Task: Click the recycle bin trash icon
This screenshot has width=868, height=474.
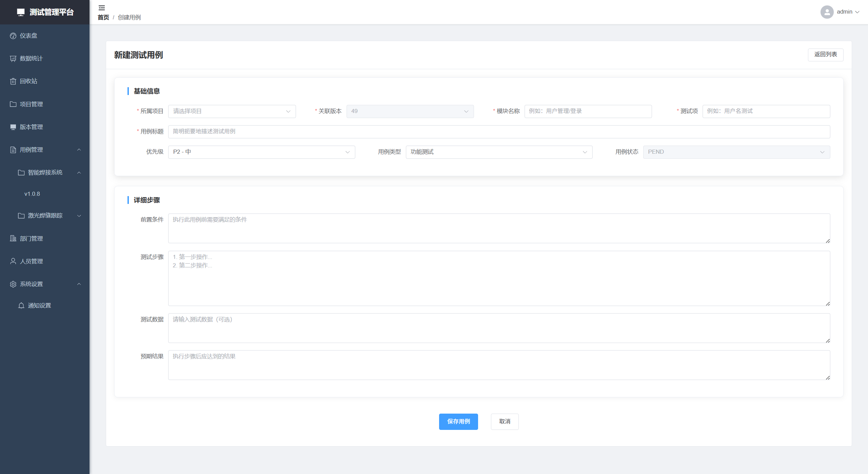Action: pos(13,81)
